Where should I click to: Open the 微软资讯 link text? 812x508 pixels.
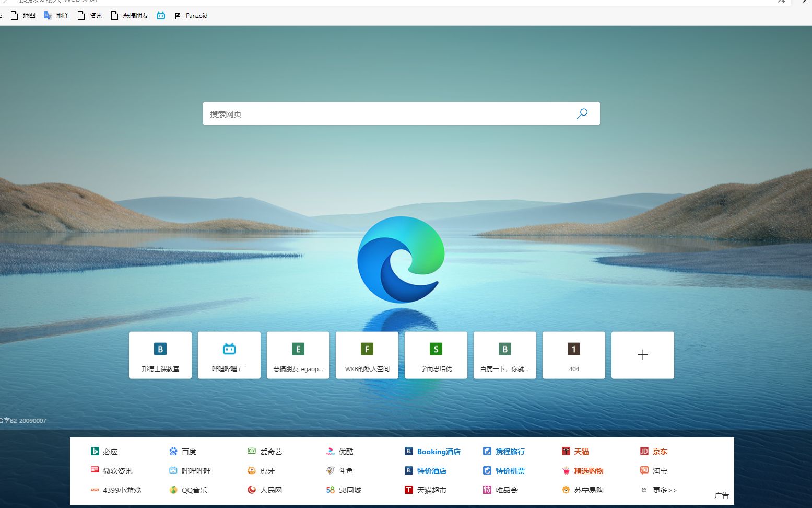coord(117,471)
